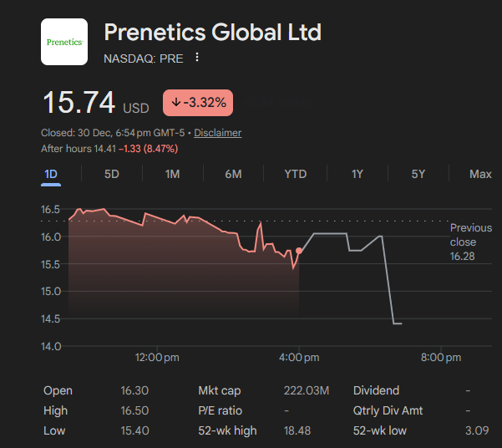The height and width of the screenshot is (448, 502).
Task: Click the 15.74 USD price value
Action: pos(79,103)
